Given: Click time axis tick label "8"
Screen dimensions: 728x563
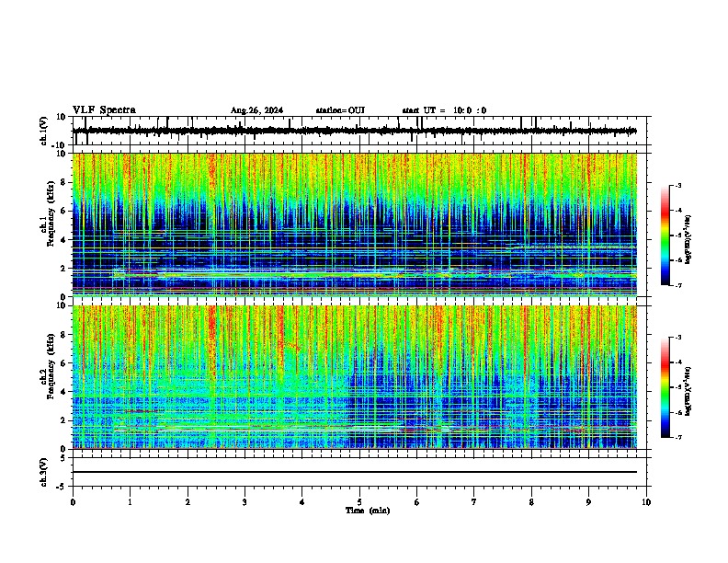Looking at the screenshot, I should click(531, 502).
